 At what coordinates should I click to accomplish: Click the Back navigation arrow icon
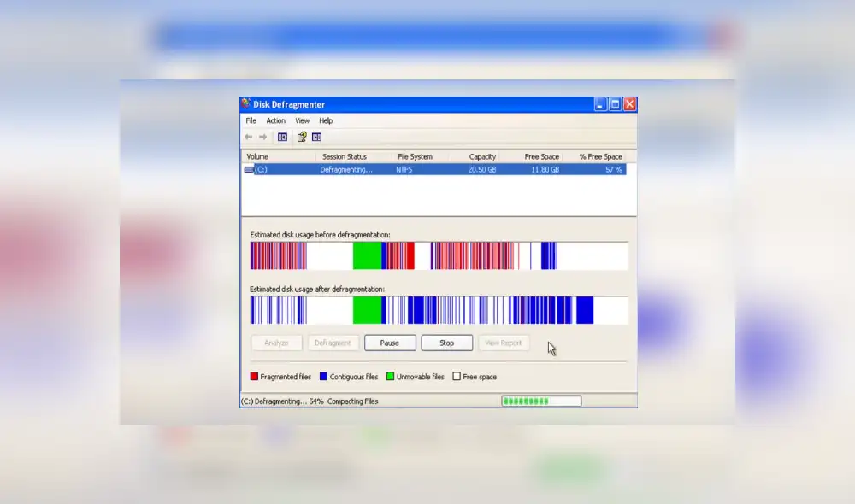[x=248, y=137]
